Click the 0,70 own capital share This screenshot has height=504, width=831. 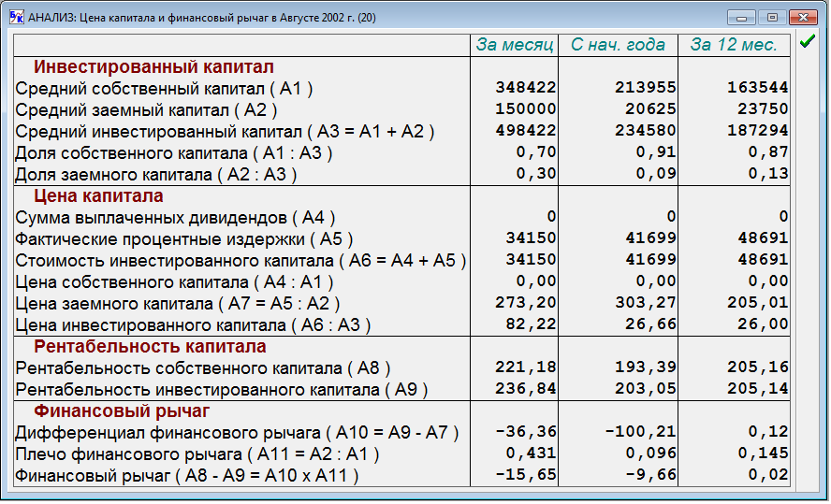pos(536,152)
